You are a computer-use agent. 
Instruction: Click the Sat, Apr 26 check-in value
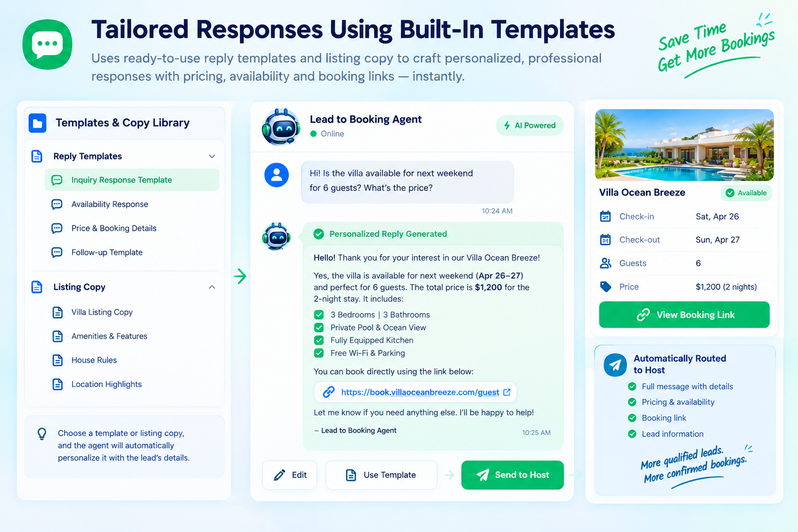(x=717, y=217)
